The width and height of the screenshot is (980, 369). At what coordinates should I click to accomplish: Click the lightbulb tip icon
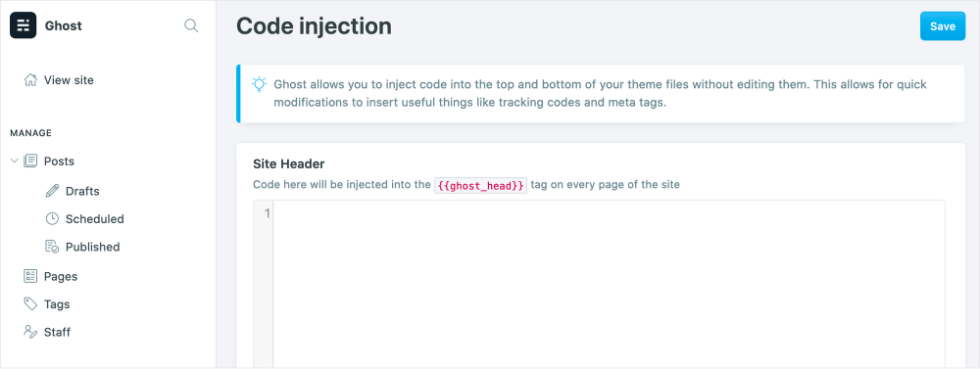point(259,84)
